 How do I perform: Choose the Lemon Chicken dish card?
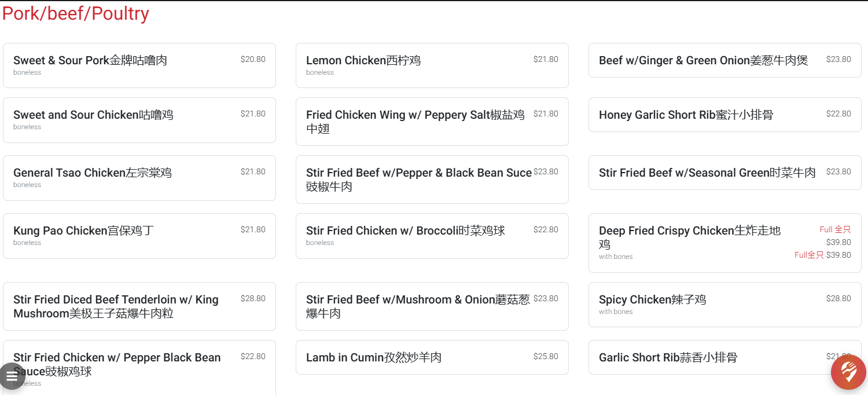click(432, 65)
